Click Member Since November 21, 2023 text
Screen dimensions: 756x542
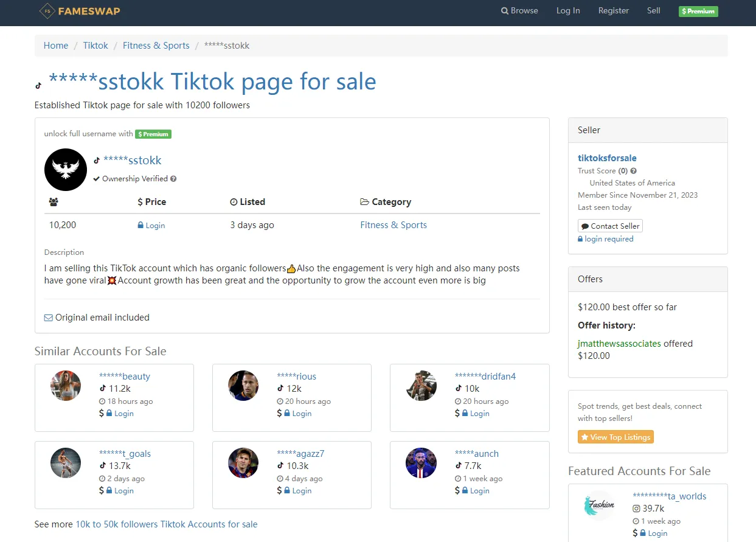click(637, 195)
